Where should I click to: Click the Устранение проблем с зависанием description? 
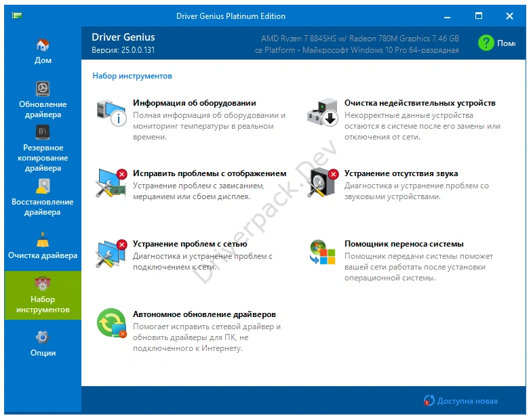(x=199, y=191)
